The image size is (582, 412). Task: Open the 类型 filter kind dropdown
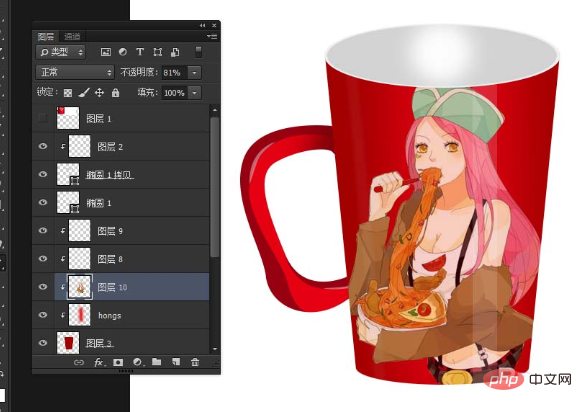[x=61, y=52]
